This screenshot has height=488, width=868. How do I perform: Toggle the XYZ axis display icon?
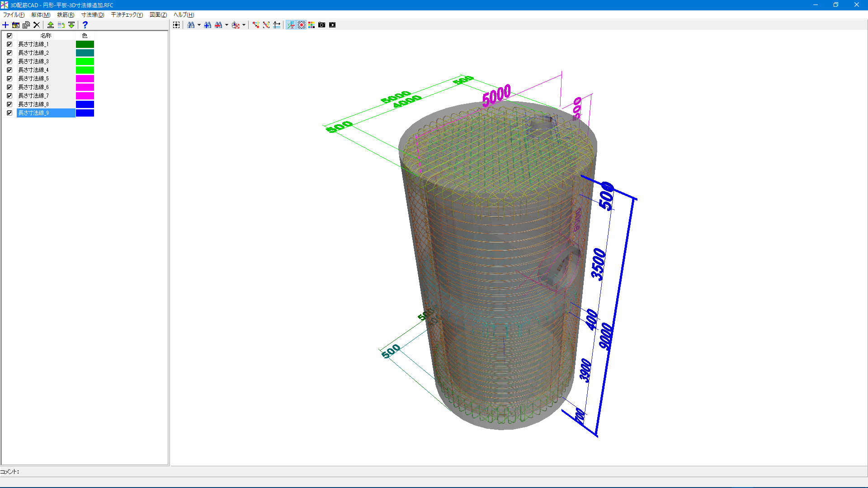[291, 25]
